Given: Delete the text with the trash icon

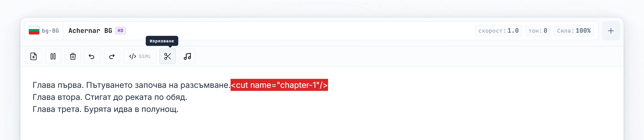Looking at the screenshot, I should [73, 56].
